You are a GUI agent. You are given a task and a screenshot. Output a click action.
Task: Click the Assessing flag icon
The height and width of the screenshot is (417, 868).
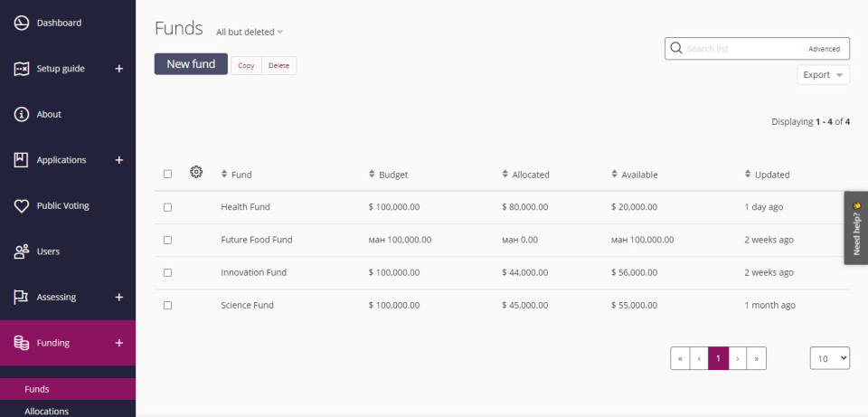[22, 297]
